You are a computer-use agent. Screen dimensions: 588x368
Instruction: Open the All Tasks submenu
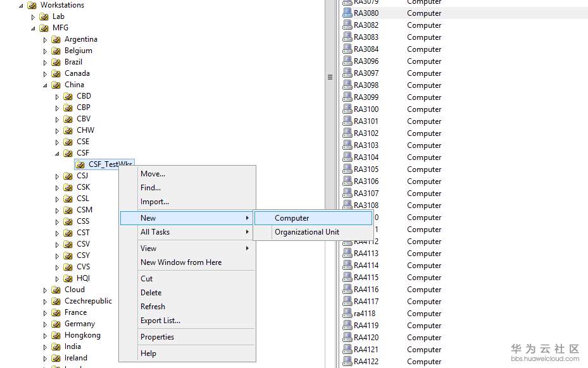tap(187, 232)
